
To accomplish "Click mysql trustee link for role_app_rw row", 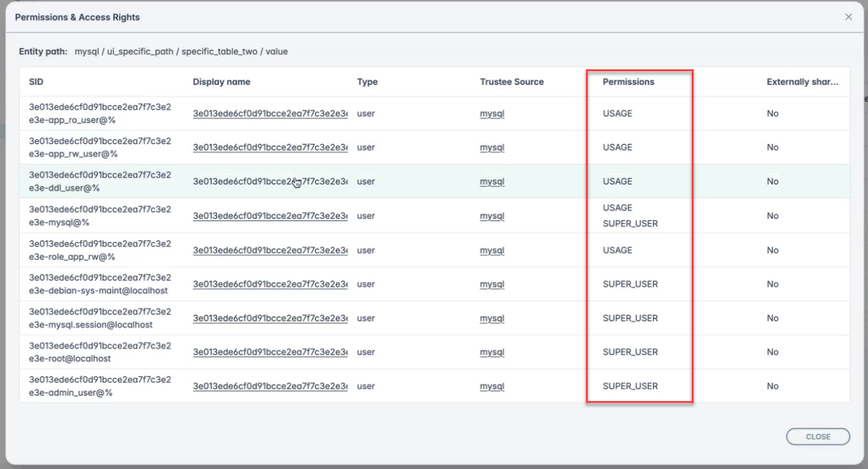I will 492,250.
